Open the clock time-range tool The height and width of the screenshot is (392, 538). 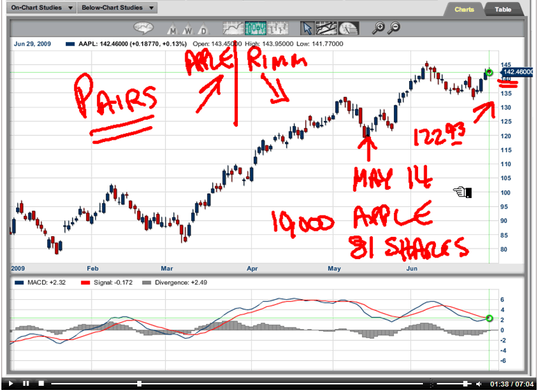point(349,28)
